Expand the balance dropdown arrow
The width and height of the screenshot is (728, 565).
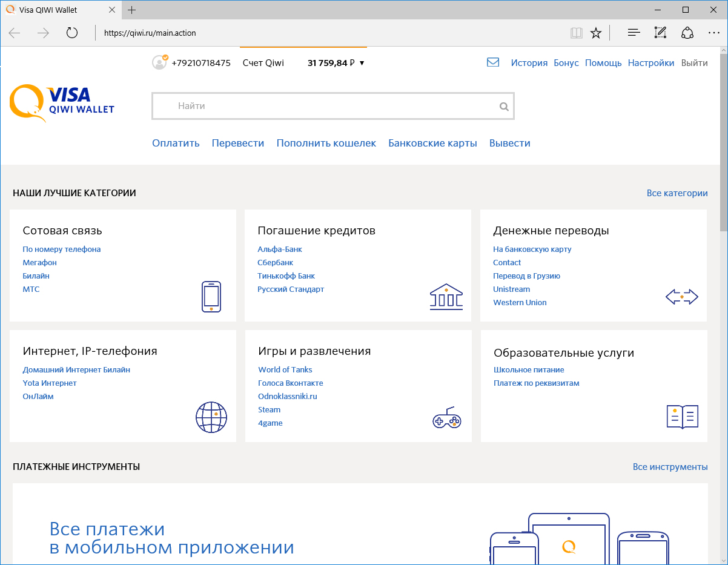[362, 63]
